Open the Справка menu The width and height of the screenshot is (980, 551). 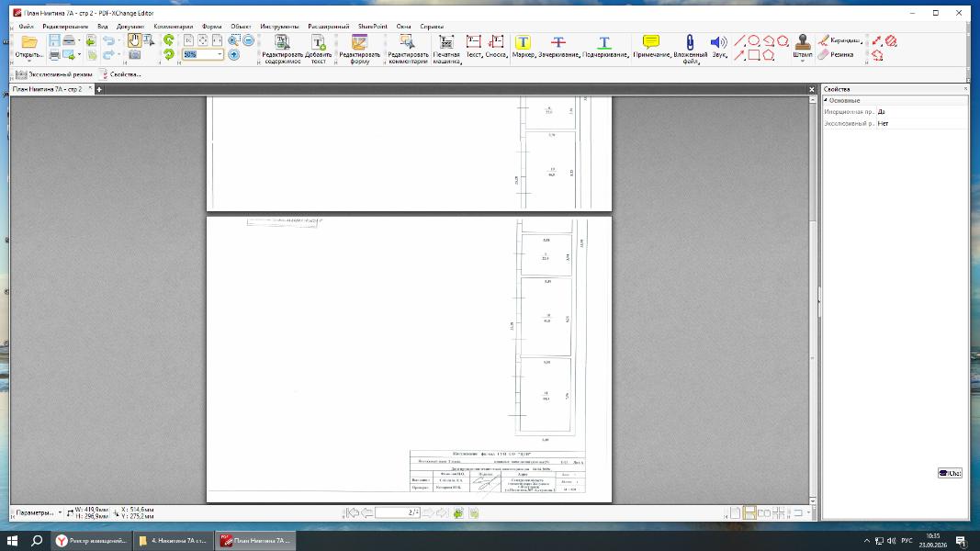[432, 27]
